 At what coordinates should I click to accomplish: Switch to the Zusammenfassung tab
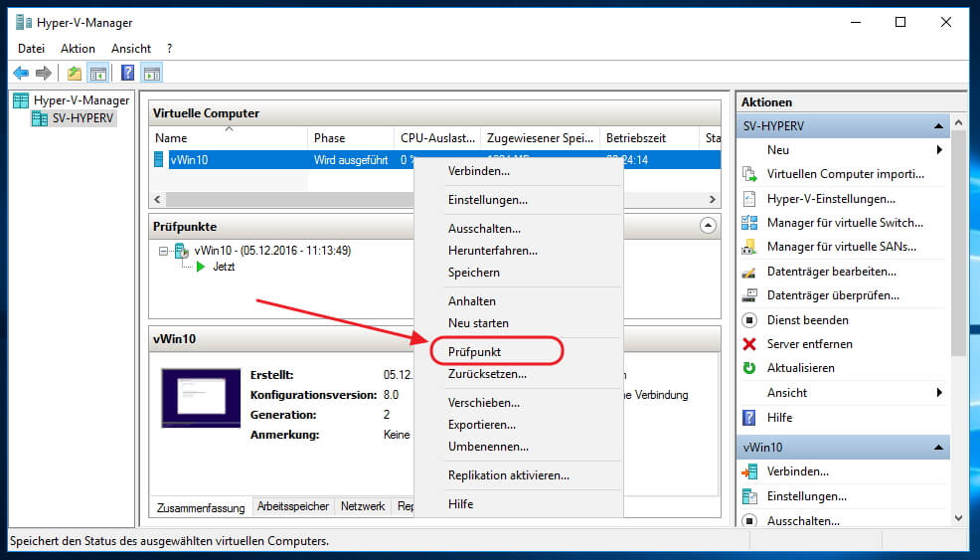point(201,507)
